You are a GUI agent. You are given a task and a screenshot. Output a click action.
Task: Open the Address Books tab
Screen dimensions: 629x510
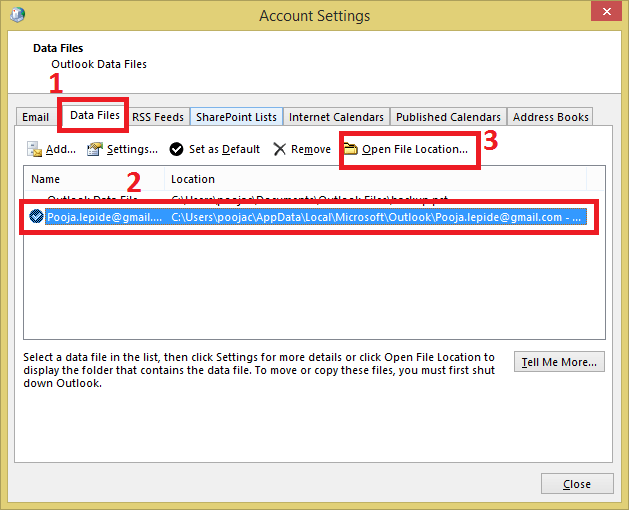coord(550,117)
